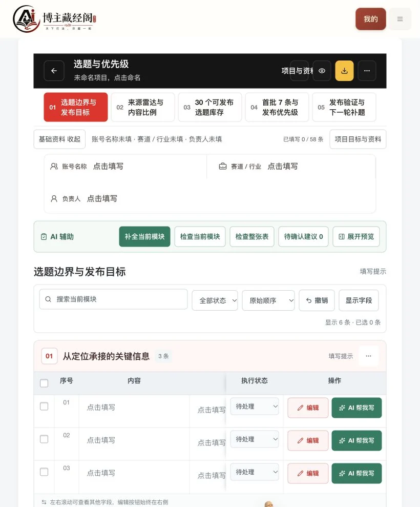Click 编辑 in row 03
Image resolution: width=420 pixels, height=507 pixels.
click(x=308, y=473)
